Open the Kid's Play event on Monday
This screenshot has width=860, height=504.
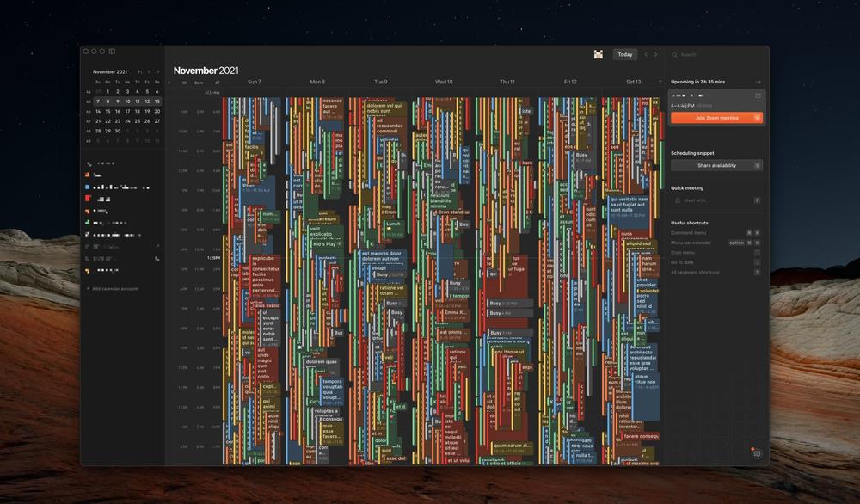pos(326,245)
